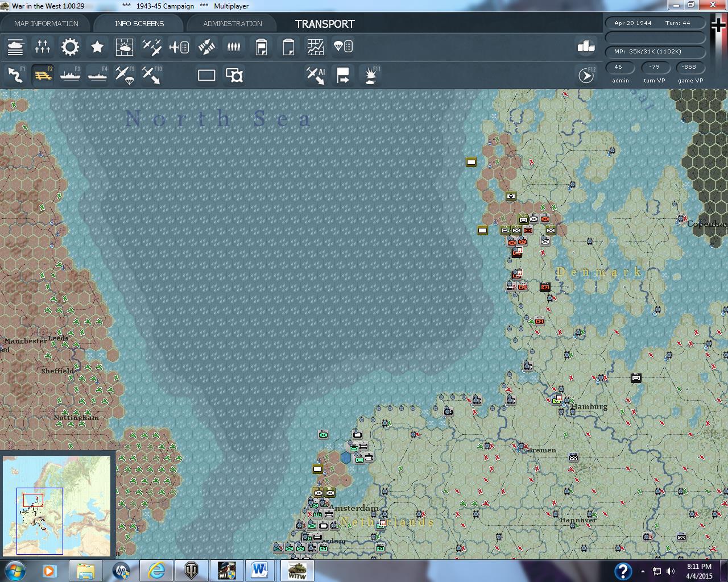This screenshot has height=582, width=728.
Task: Open the order of battle tank list icon
Action: 15,47
